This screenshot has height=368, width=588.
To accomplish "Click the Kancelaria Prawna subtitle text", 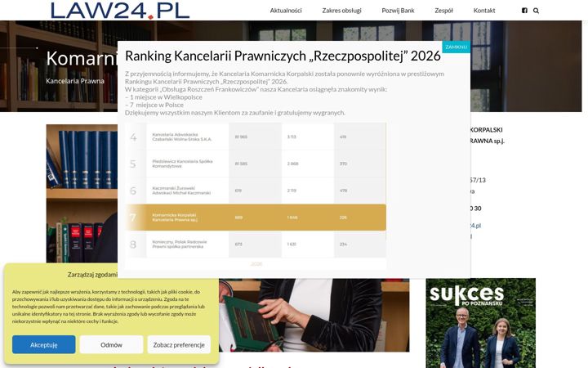I will 75,81.
